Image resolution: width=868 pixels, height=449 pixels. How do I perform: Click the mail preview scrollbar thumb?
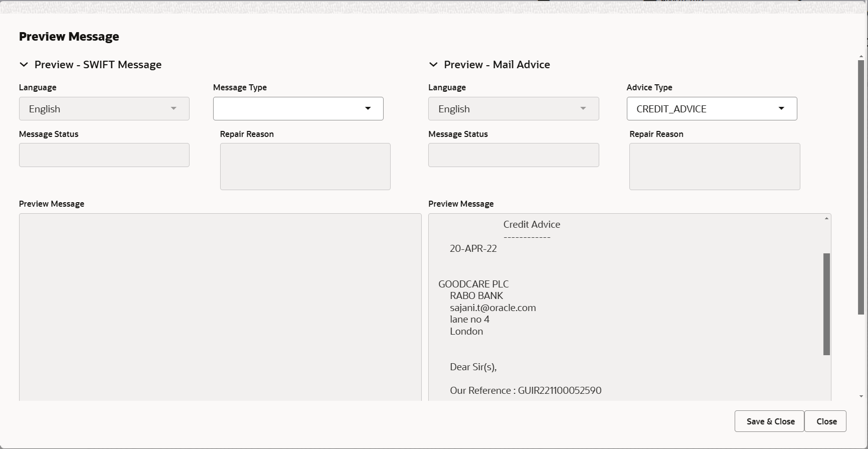point(826,304)
